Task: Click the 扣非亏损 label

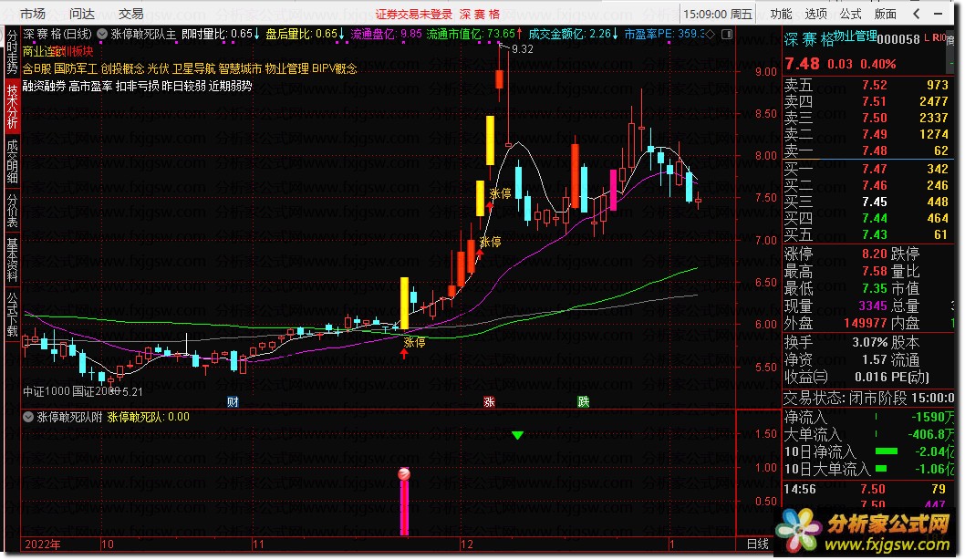Action: pyautogui.click(x=137, y=86)
